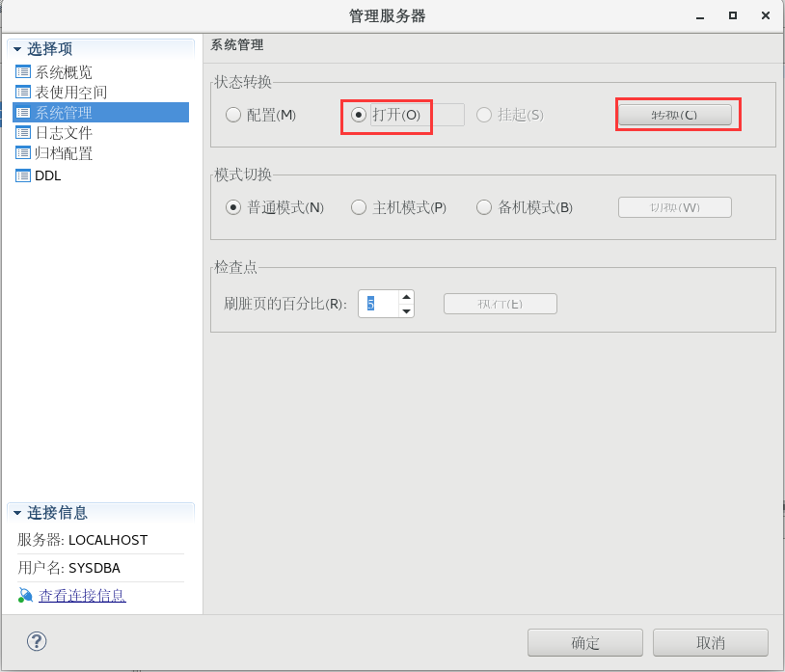Close the 管理服务器 window

(x=766, y=16)
